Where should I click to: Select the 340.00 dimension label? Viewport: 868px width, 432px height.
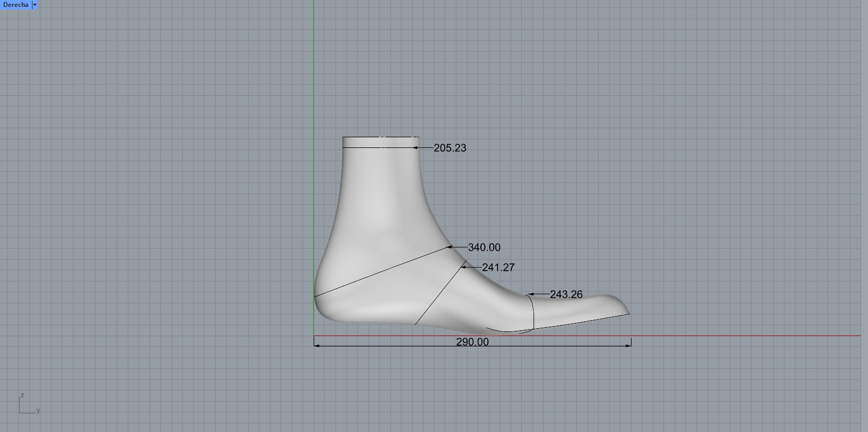point(484,247)
